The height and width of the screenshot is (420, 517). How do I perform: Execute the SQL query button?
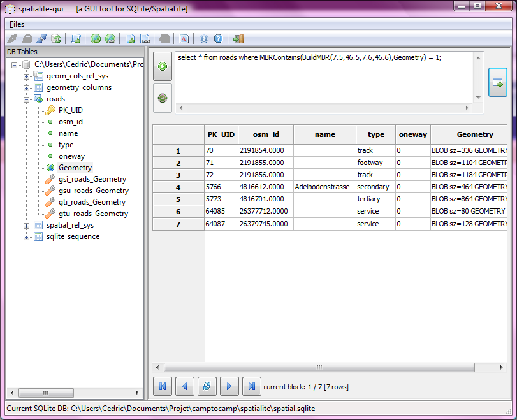[497, 82]
